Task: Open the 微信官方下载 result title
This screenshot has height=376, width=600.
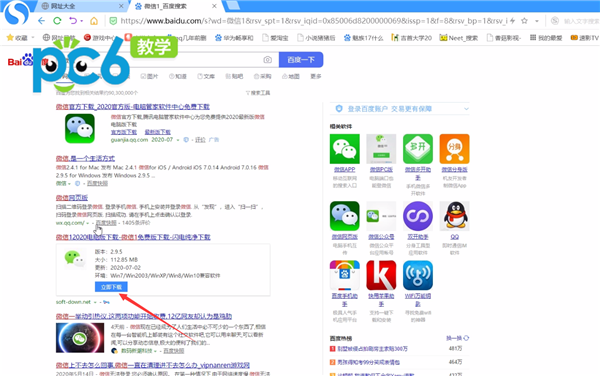Action: tap(133, 107)
